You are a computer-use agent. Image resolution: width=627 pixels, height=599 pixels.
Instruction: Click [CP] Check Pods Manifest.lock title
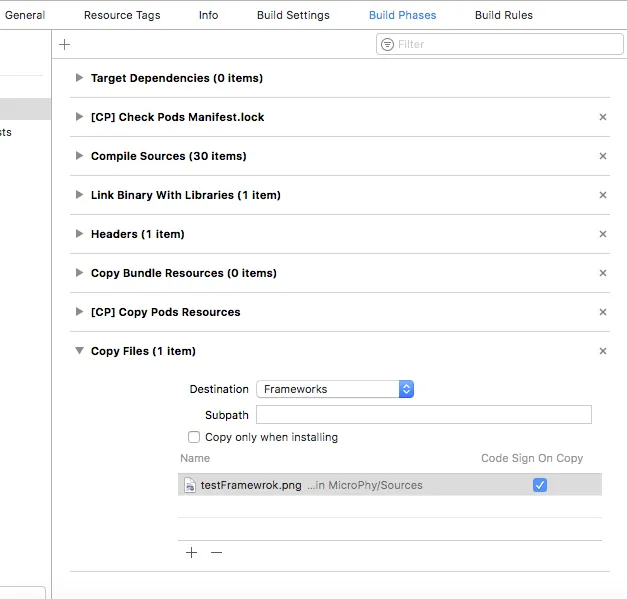click(178, 117)
